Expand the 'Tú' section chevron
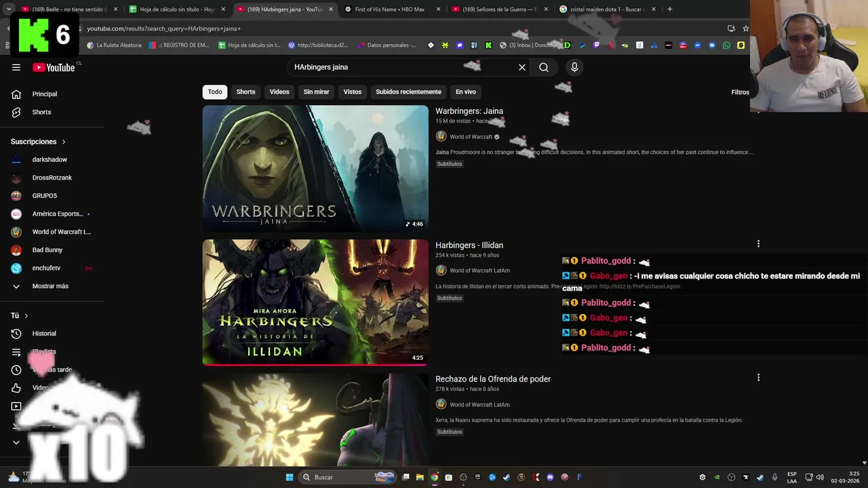The image size is (868, 488). [x=26, y=316]
